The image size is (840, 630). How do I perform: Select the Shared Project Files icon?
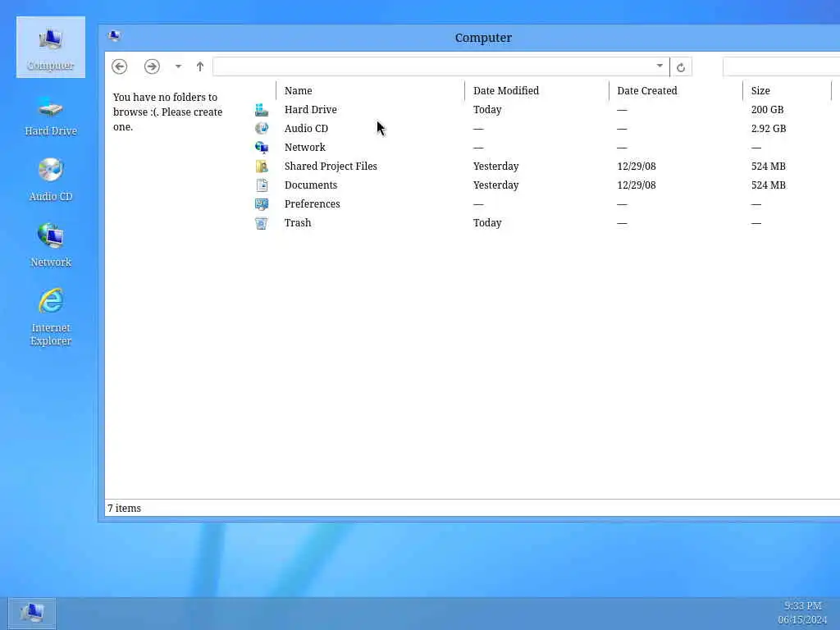click(262, 166)
